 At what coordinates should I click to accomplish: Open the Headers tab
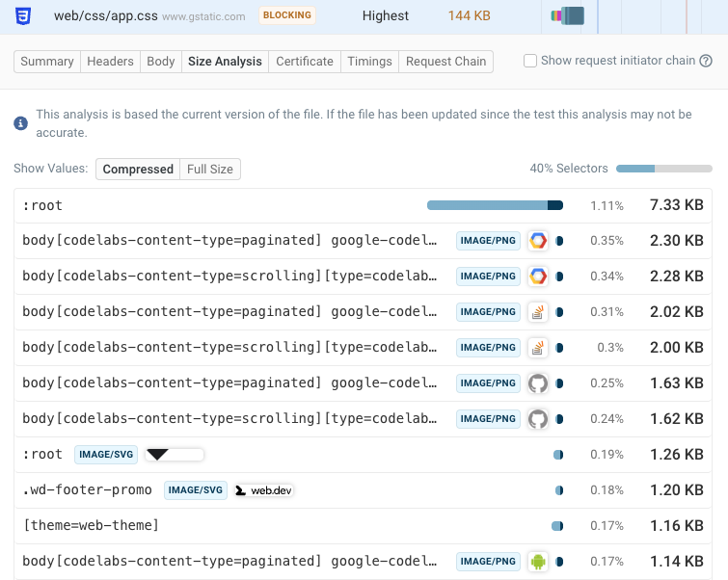click(x=110, y=62)
